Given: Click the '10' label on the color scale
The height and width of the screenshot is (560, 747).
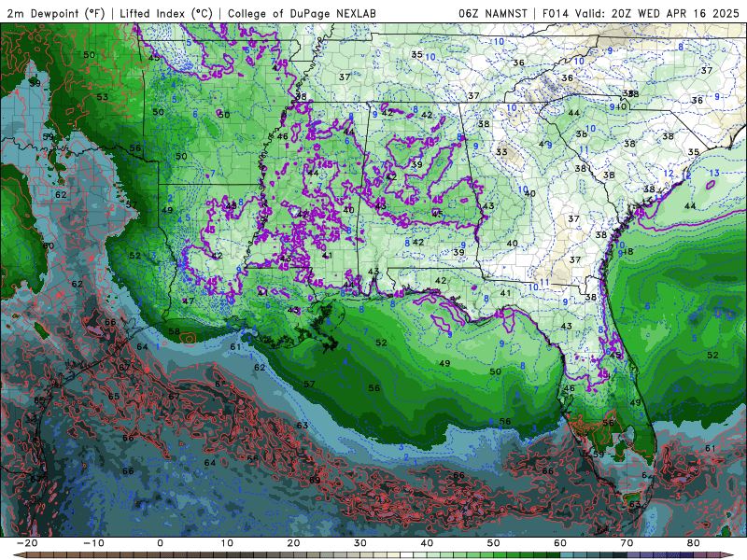Looking at the screenshot, I should [x=227, y=543].
